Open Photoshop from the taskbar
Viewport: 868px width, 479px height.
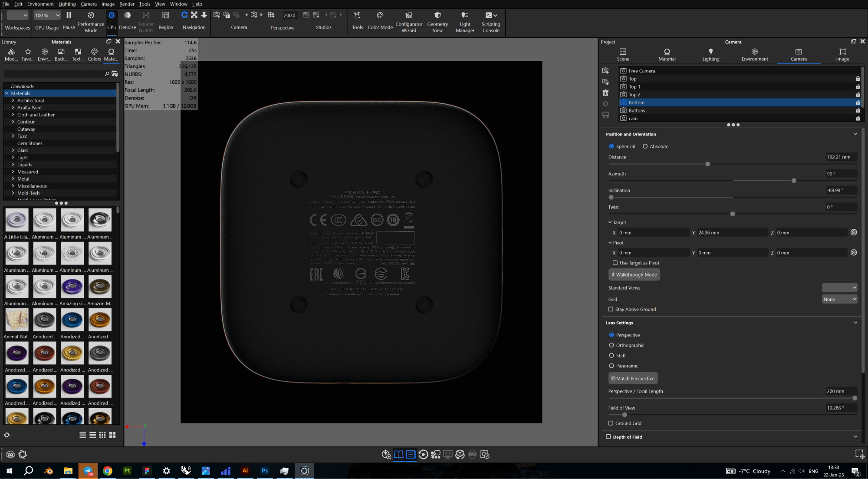click(x=264, y=471)
